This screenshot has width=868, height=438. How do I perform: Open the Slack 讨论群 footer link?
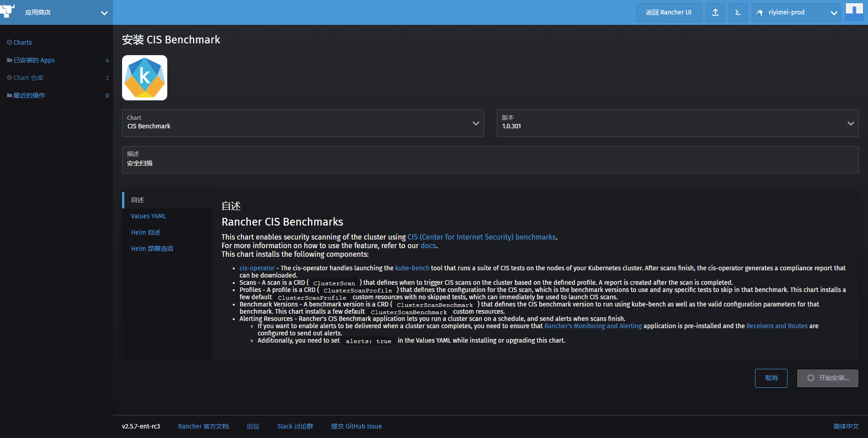tap(295, 426)
